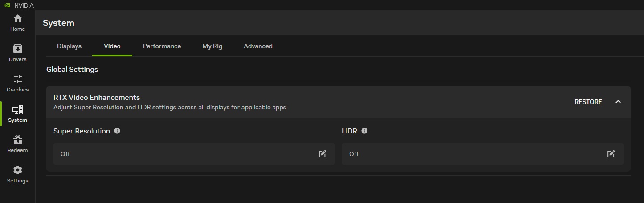Show info for Super Resolution
The height and width of the screenshot is (203, 644).
(x=117, y=131)
